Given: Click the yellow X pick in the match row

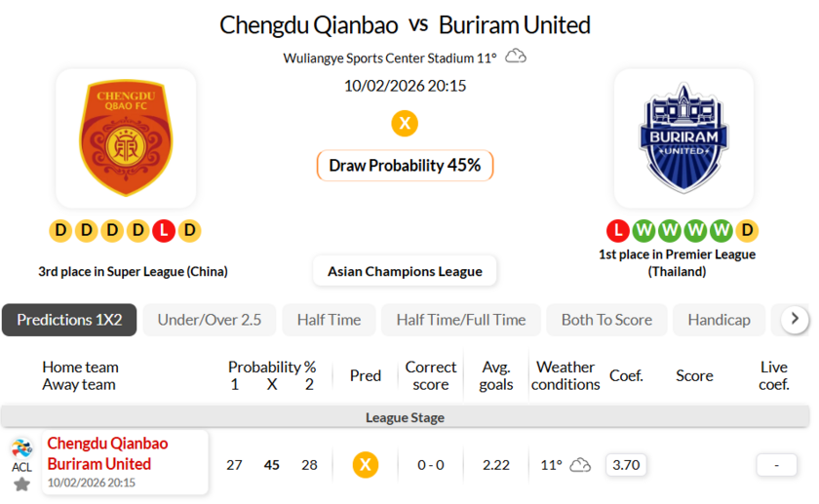Looking at the screenshot, I should [x=366, y=465].
